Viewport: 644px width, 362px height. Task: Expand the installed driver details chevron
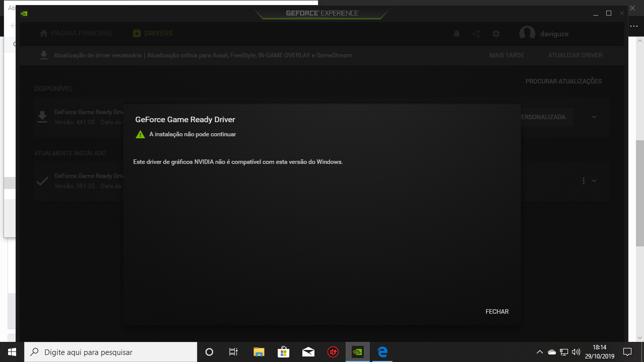click(x=594, y=180)
